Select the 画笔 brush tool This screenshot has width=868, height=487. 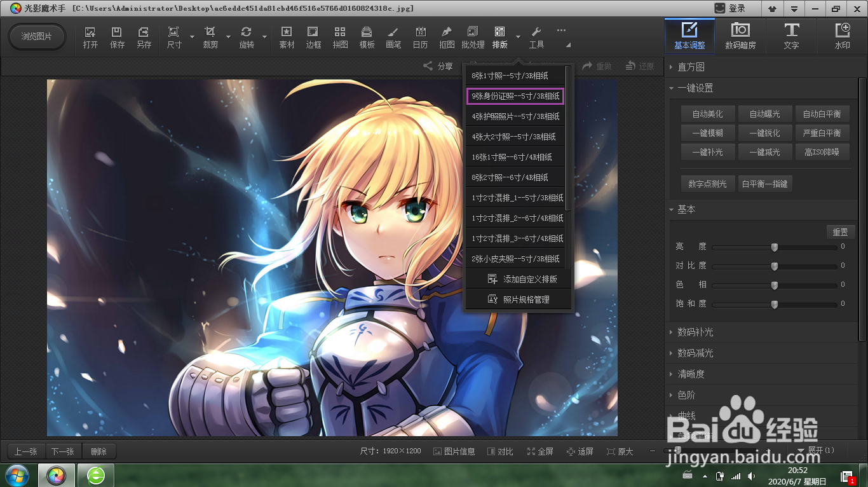pos(393,38)
